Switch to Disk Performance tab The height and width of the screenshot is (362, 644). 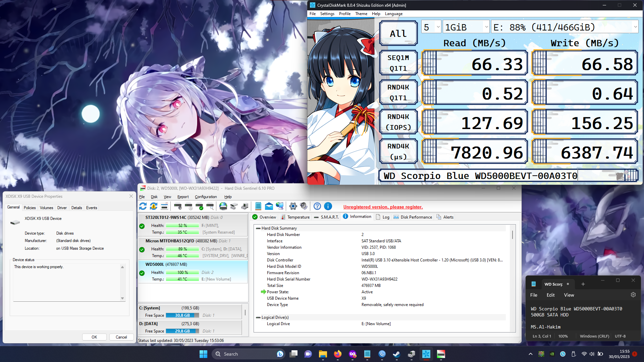(413, 217)
